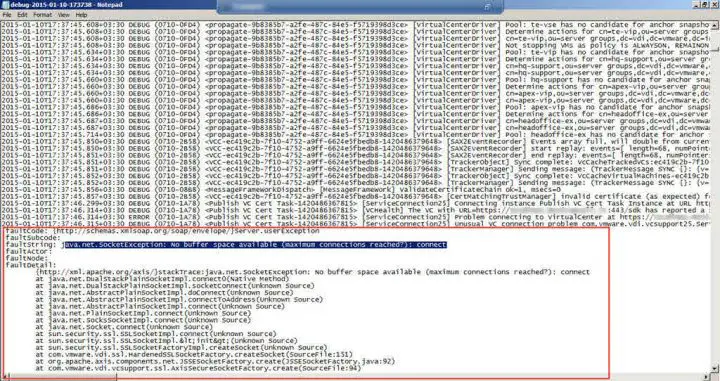720x381 pixels.
Task: Click the horizontal scrollbar right arrow
Action: tap(707, 377)
